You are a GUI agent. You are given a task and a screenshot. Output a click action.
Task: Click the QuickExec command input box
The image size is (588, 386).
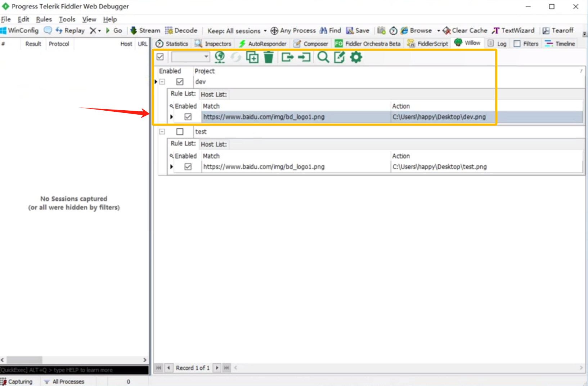tap(74, 370)
